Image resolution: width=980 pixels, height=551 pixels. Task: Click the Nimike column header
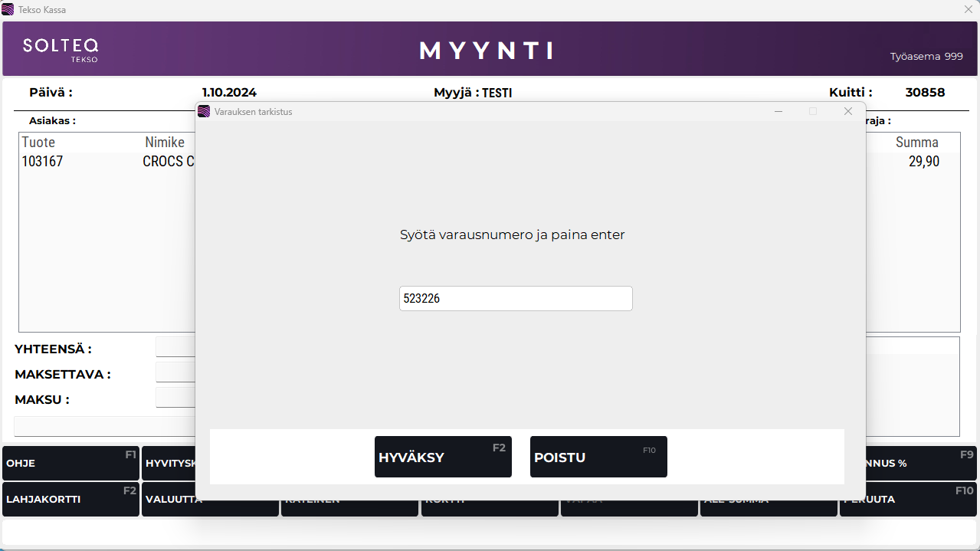[165, 143]
